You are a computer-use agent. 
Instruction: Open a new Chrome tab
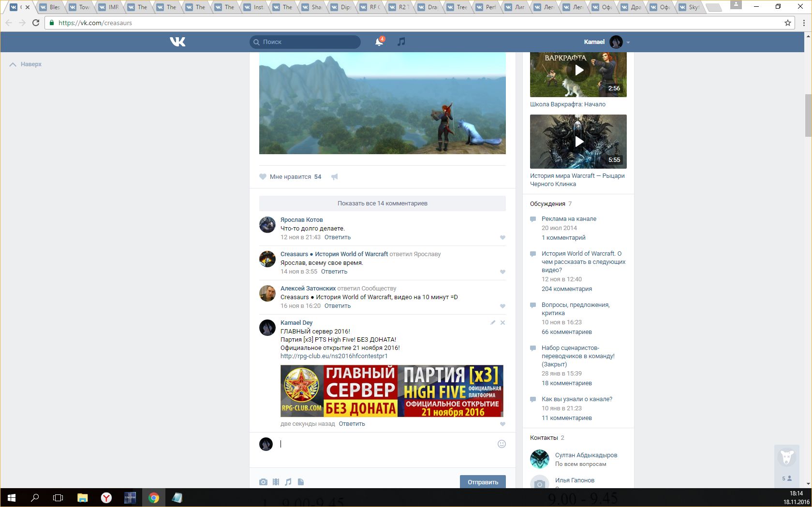click(x=714, y=7)
